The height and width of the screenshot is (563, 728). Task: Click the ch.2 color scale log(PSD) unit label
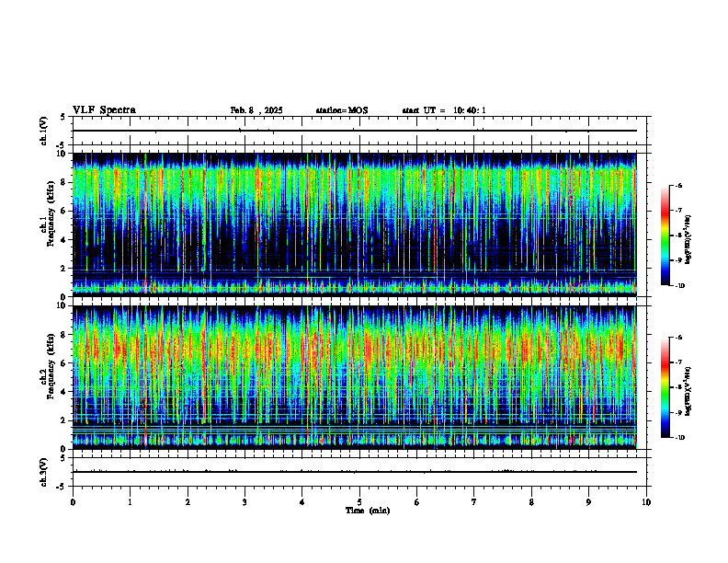point(688,392)
